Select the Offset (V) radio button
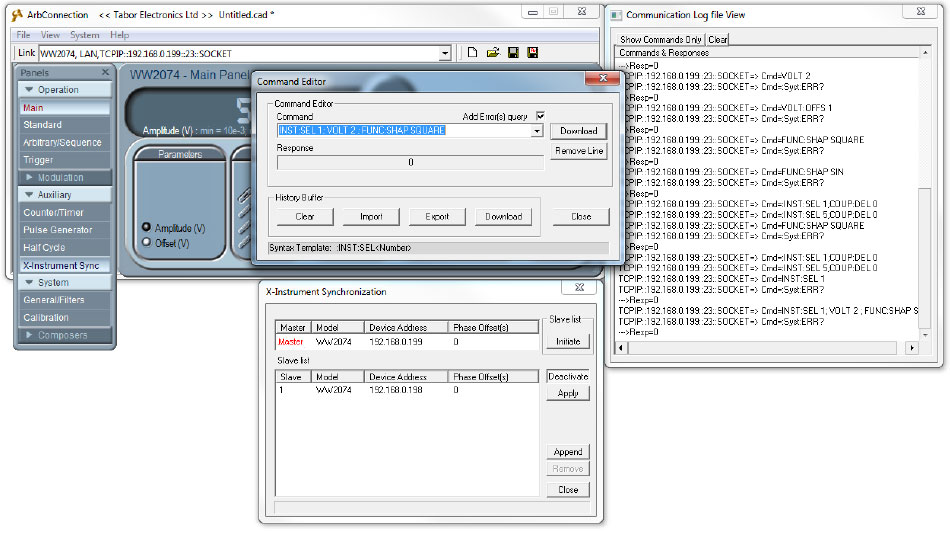 147,242
